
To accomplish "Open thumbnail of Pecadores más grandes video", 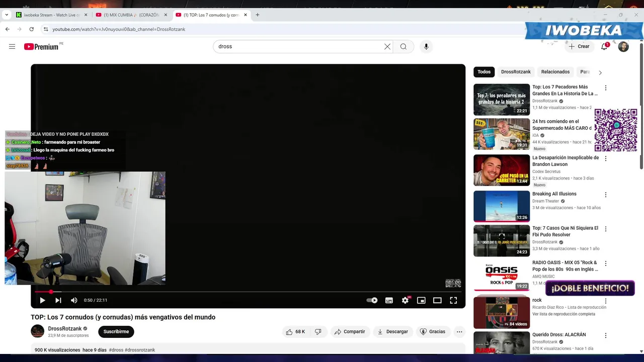I will pyautogui.click(x=502, y=100).
